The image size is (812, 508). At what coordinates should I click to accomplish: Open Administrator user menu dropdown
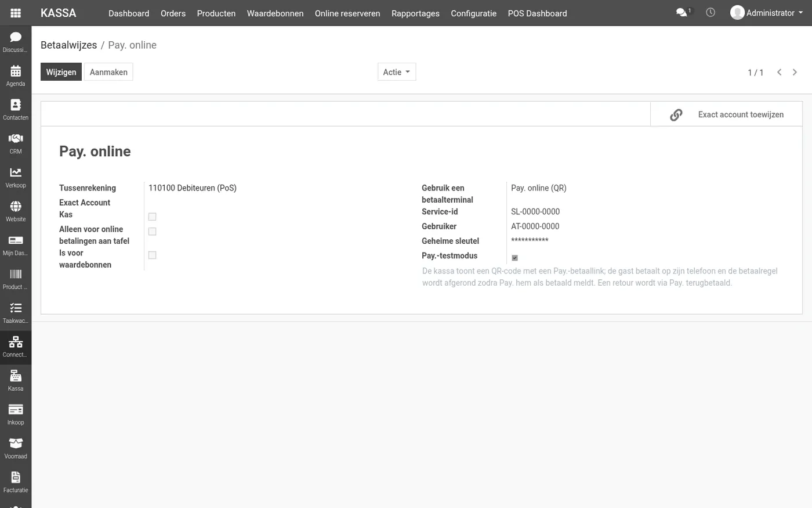pyautogui.click(x=767, y=13)
